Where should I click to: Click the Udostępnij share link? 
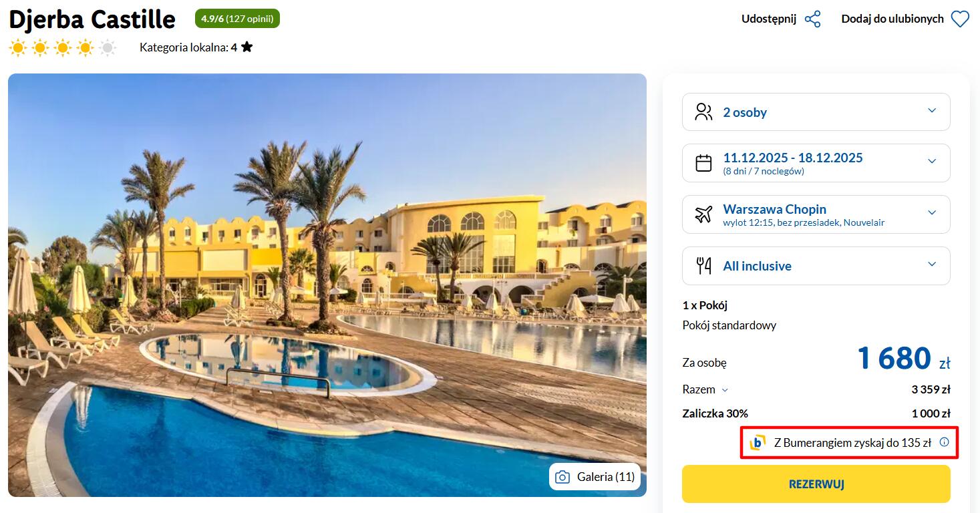pyautogui.click(x=768, y=19)
